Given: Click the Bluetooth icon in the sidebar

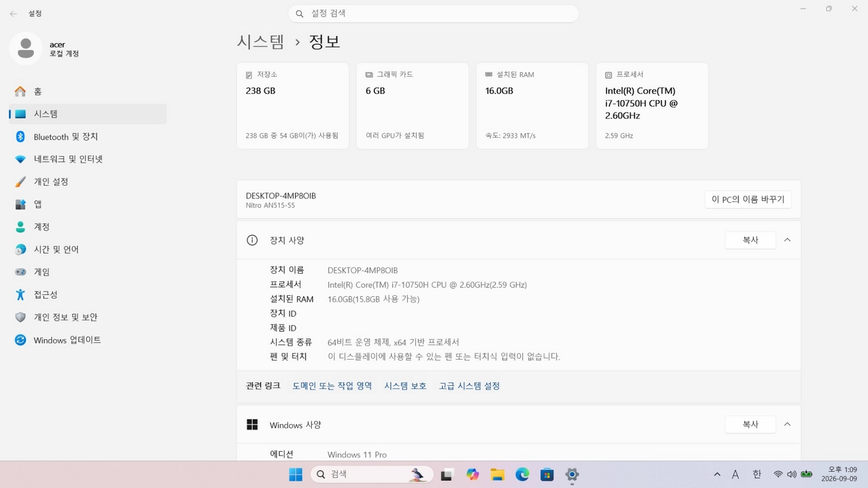Looking at the screenshot, I should 21,137.
